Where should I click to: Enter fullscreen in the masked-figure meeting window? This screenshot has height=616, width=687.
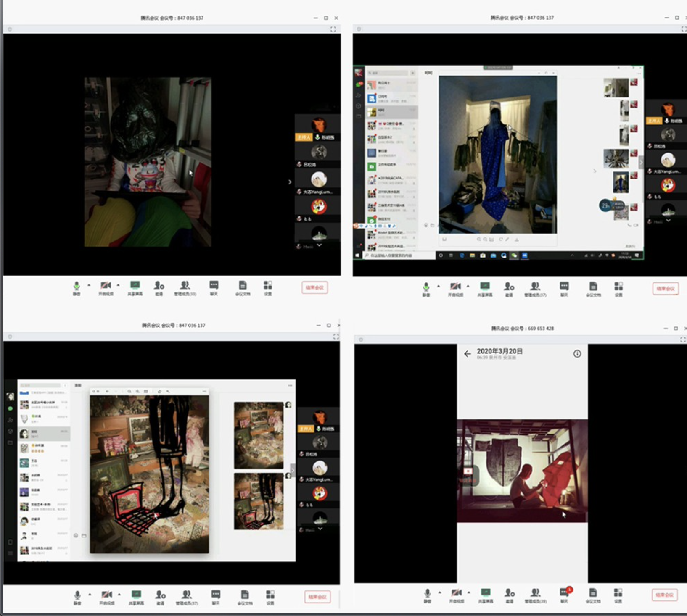(333, 29)
